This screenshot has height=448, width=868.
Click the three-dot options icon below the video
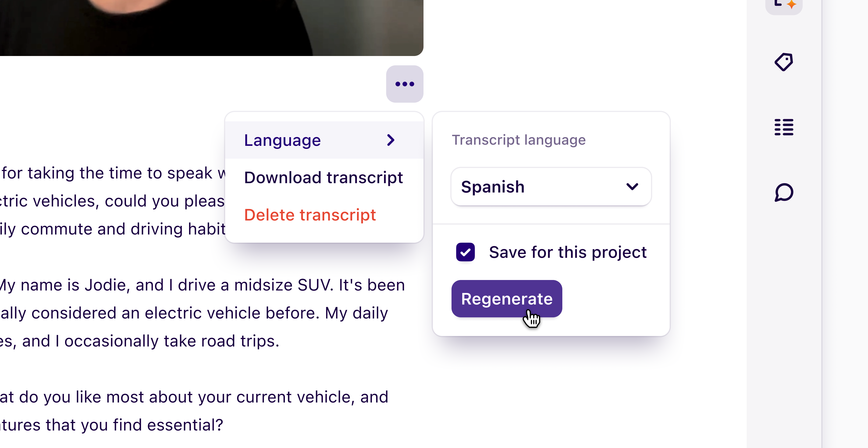[x=405, y=84]
